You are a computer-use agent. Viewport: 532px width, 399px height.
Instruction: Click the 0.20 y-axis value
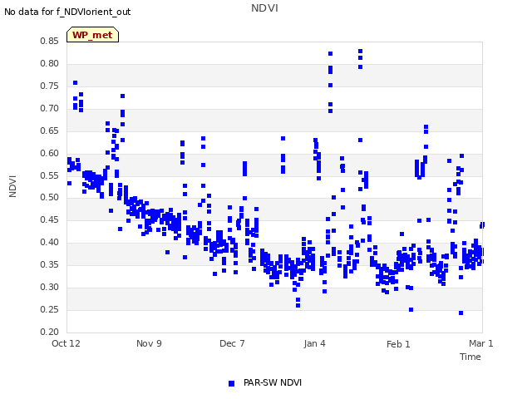click(50, 332)
